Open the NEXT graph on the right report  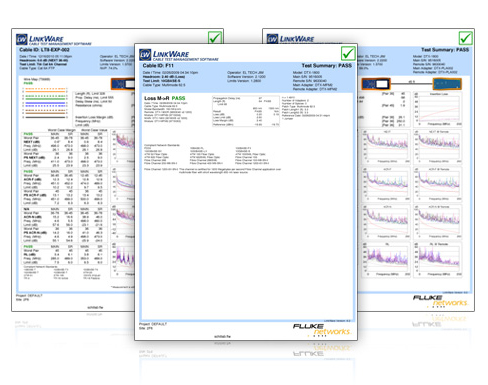pos(387,147)
